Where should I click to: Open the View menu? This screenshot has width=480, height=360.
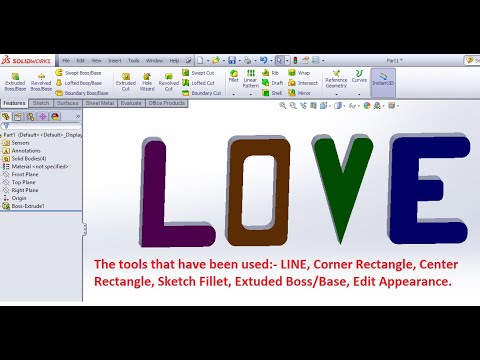pos(96,61)
